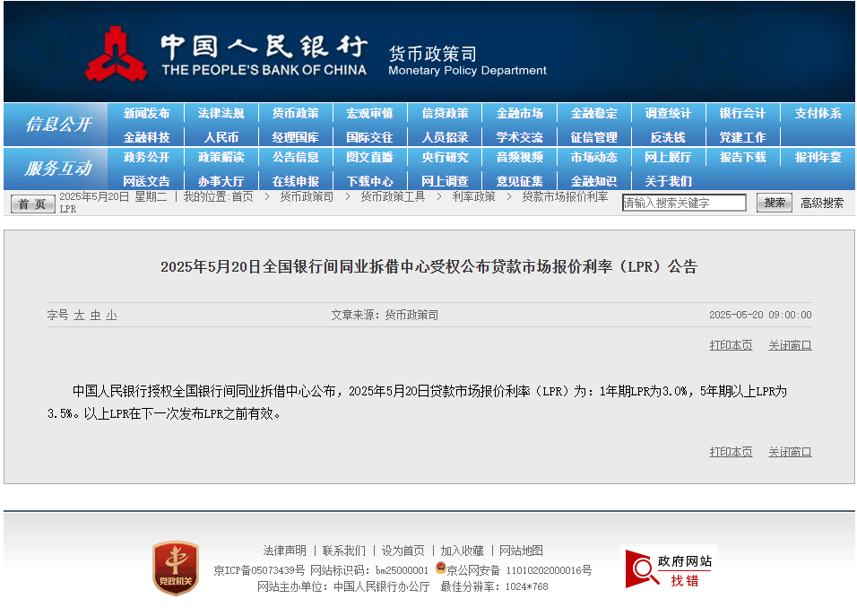Open 下载中心 download center
857x616 pixels.
click(x=369, y=181)
